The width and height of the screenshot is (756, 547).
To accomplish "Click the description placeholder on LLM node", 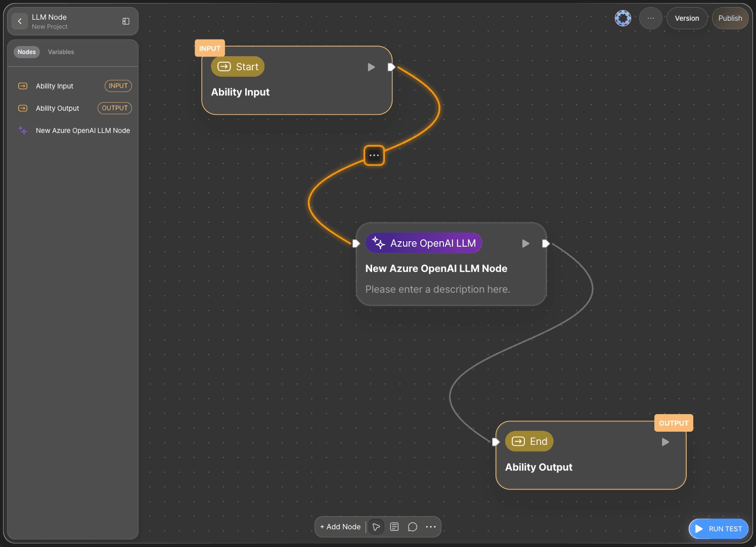I will (x=438, y=289).
